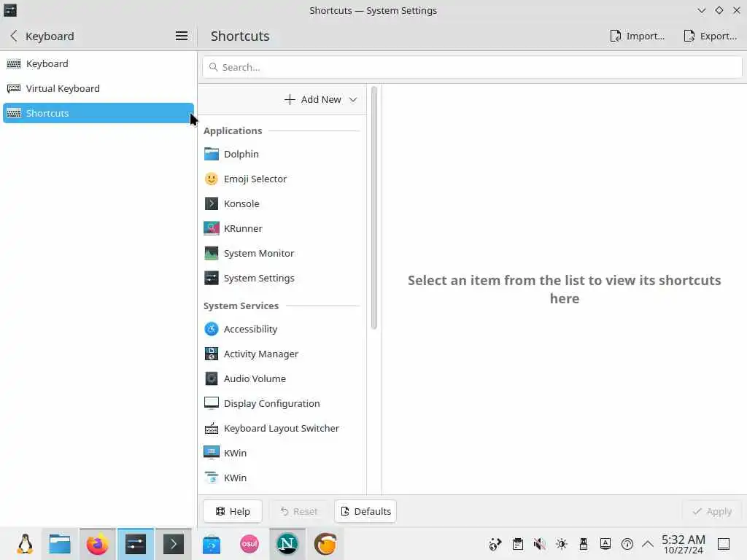Viewport: 747px width, 560px height.
Task: Open the clipboard tray icon
Action: click(517, 544)
